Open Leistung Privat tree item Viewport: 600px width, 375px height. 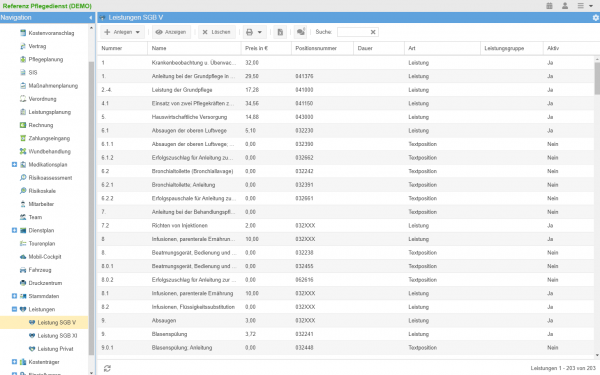tap(51, 349)
